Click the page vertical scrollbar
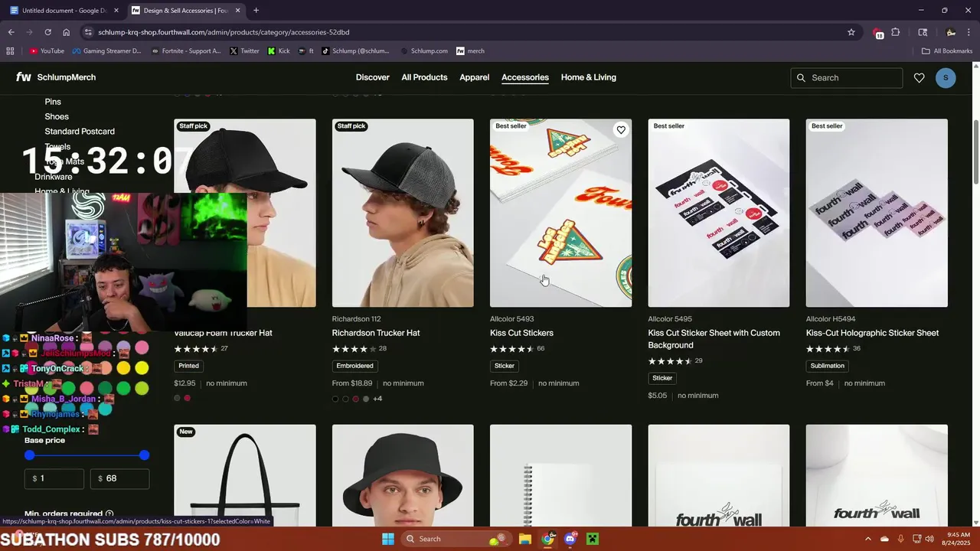Viewport: 980px width, 551px height. point(975,152)
